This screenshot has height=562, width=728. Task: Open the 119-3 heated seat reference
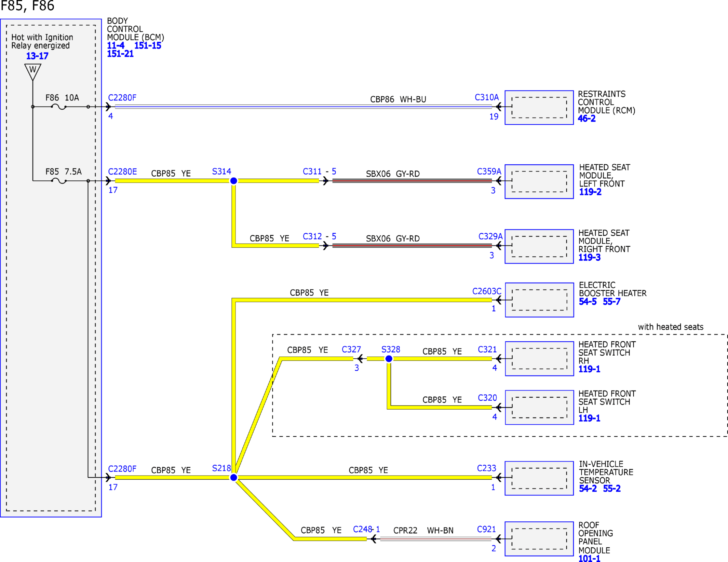589,258
